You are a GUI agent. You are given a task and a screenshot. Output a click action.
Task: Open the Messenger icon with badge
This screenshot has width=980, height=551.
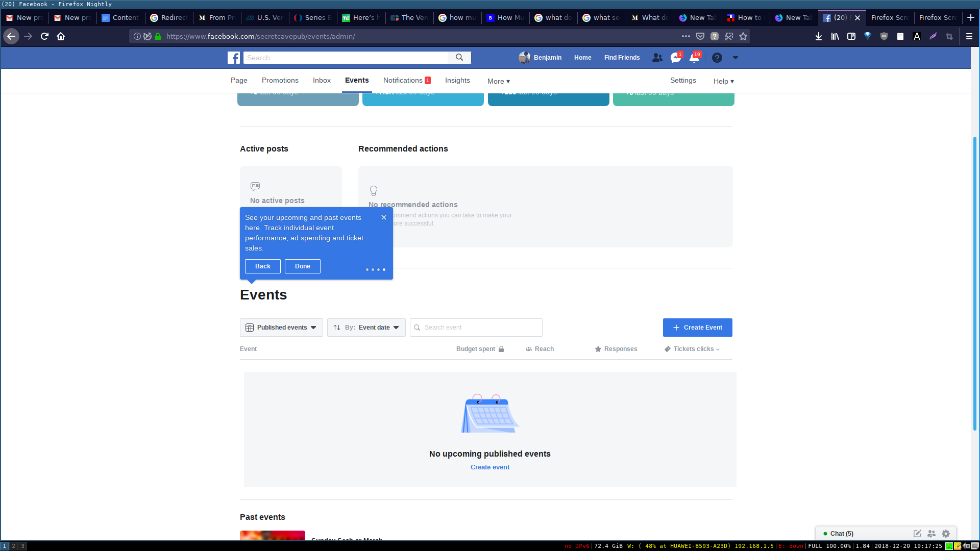coord(676,58)
